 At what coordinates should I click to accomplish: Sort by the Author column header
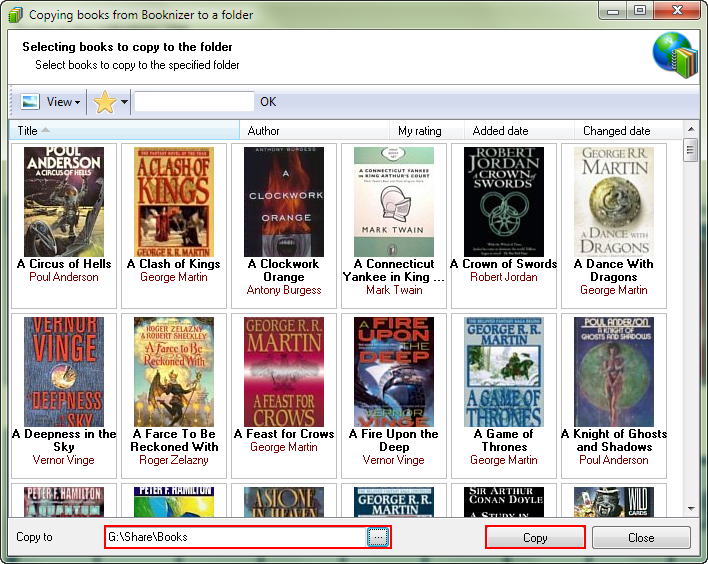point(314,131)
